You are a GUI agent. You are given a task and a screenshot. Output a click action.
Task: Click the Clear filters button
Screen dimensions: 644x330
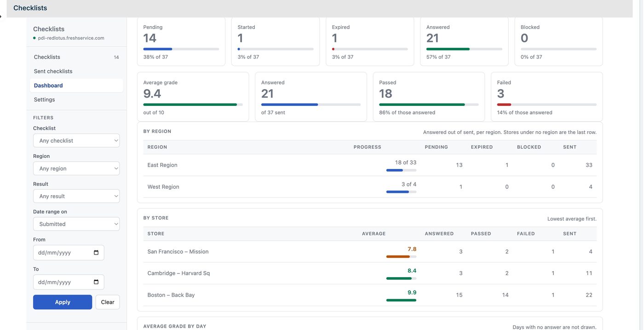click(108, 302)
